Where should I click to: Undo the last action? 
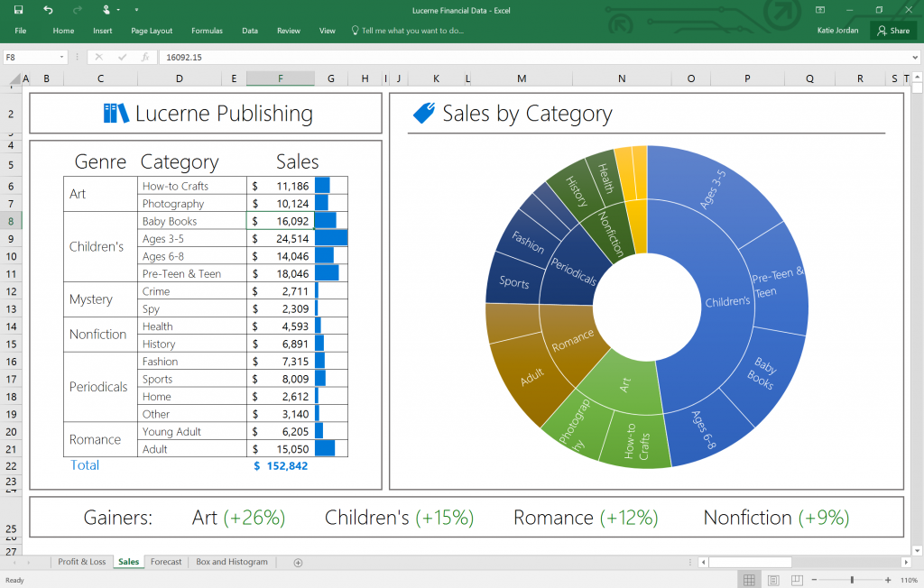point(48,10)
